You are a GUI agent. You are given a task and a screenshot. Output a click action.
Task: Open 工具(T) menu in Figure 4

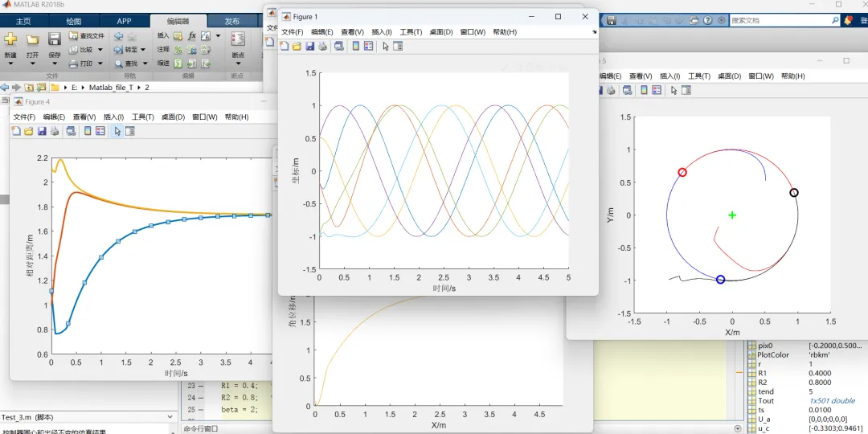coord(143,117)
